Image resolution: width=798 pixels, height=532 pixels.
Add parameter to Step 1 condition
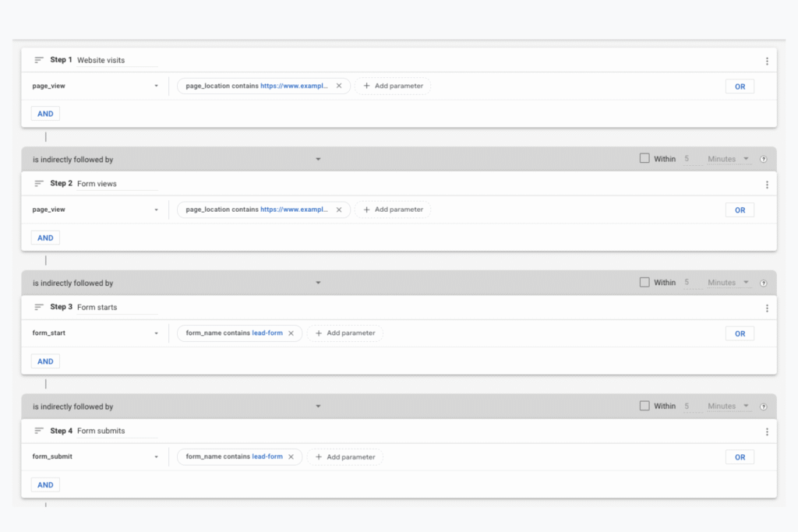[x=393, y=86]
